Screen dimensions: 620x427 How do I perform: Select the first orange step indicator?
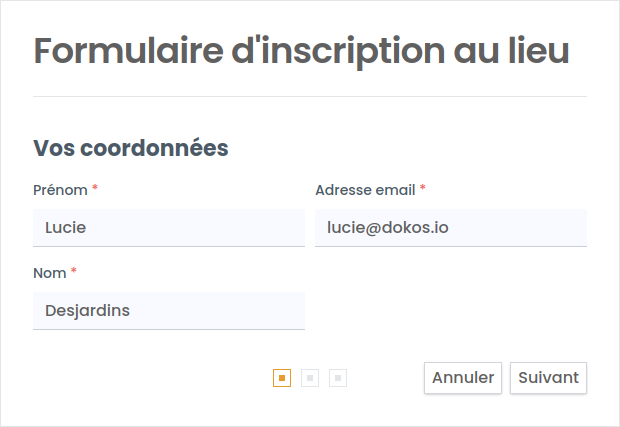(282, 378)
